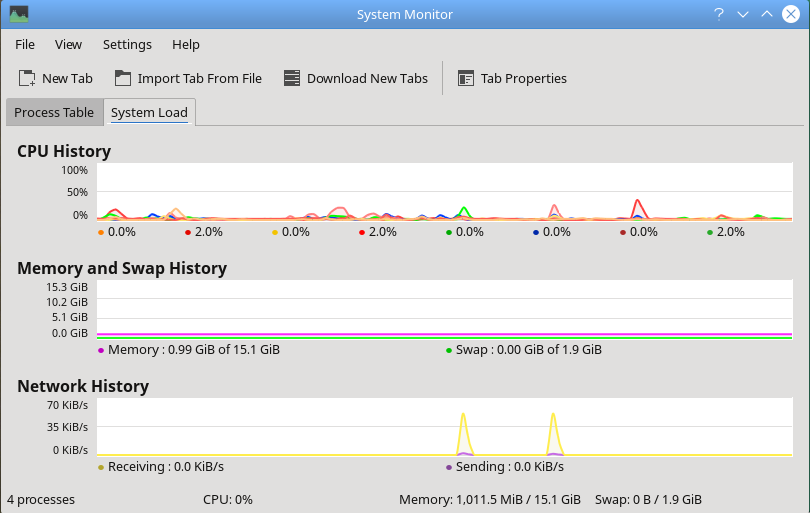Open the Help menu
The width and height of the screenshot is (810, 513).
(x=186, y=44)
